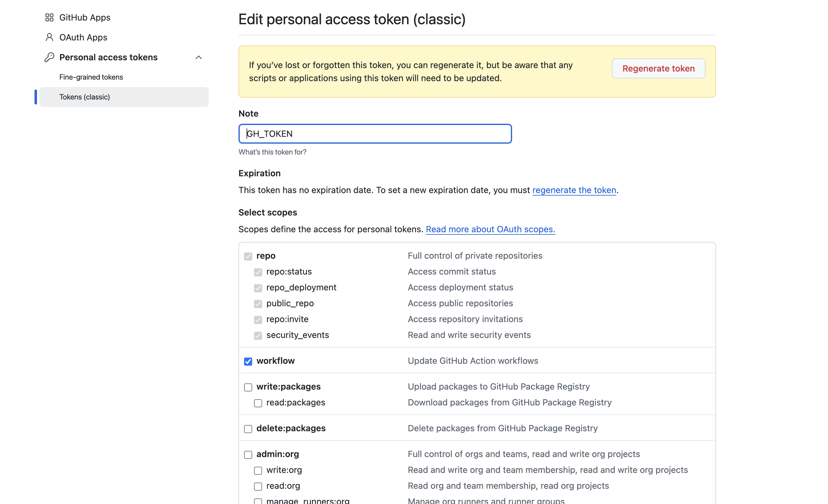
Task: Click the GitHub Apps grid icon
Action: [49, 17]
